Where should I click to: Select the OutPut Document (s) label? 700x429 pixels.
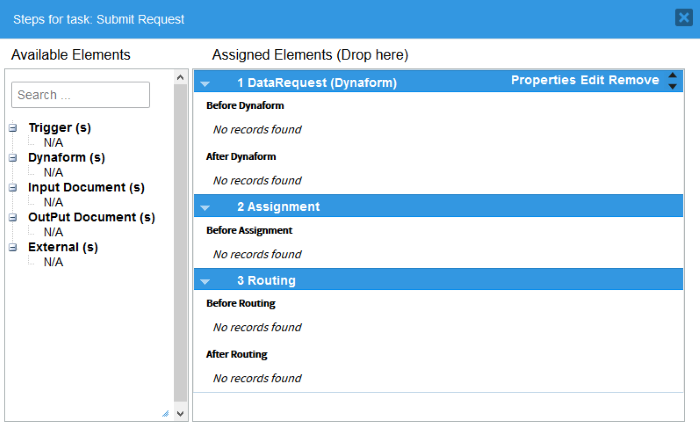[92, 217]
